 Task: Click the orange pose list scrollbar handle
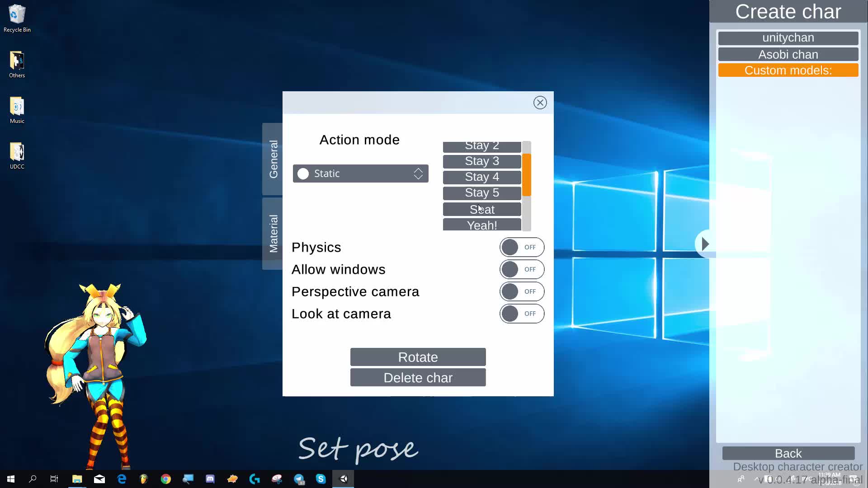(x=526, y=175)
